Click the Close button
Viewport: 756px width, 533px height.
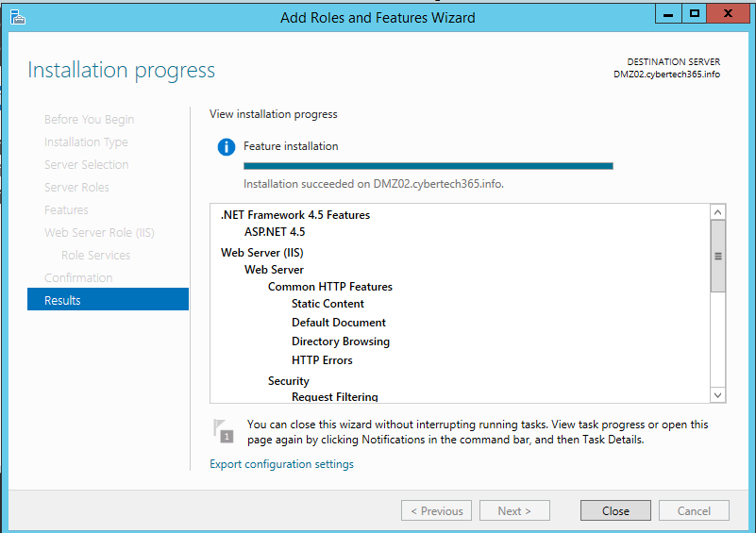click(615, 510)
